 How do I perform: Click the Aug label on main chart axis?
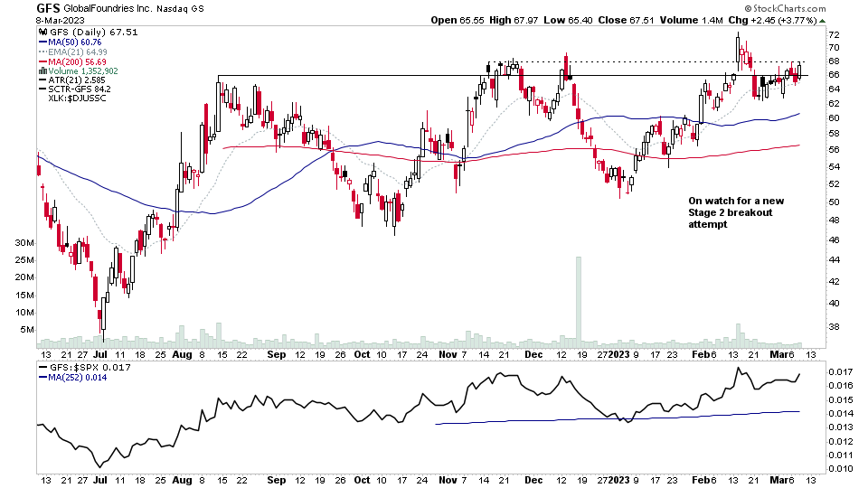[182, 354]
